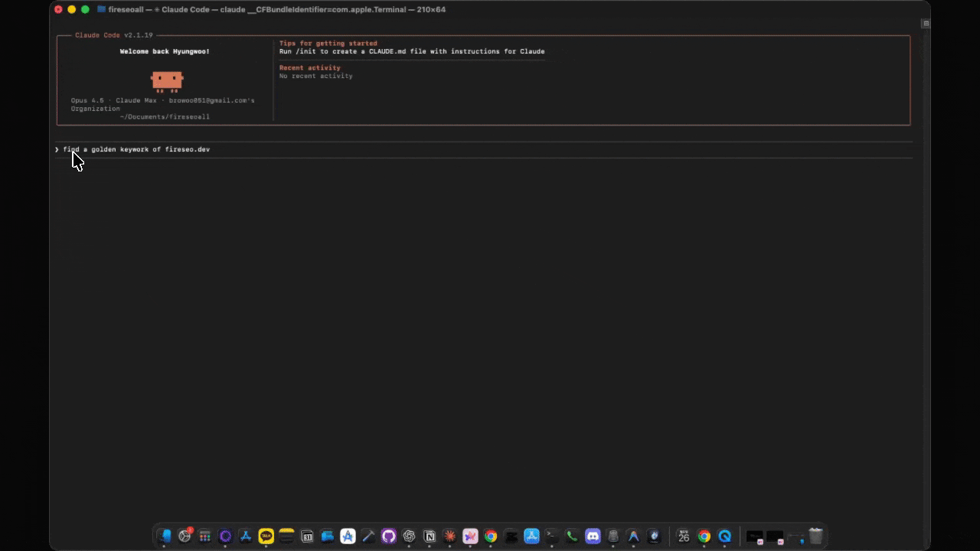Open the green Phone dock icon
The height and width of the screenshot is (551, 980).
[572, 536]
